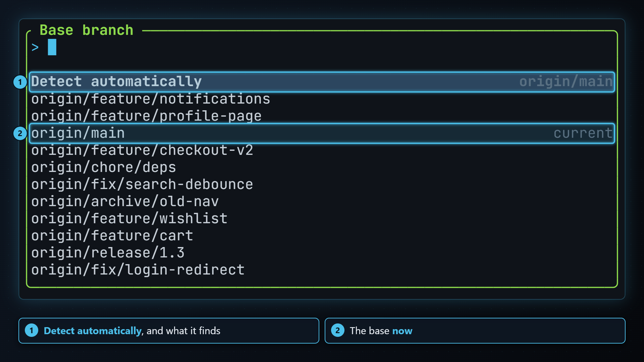644x362 pixels.
Task: Click the > prompt symbol in search
Action: tap(35, 47)
